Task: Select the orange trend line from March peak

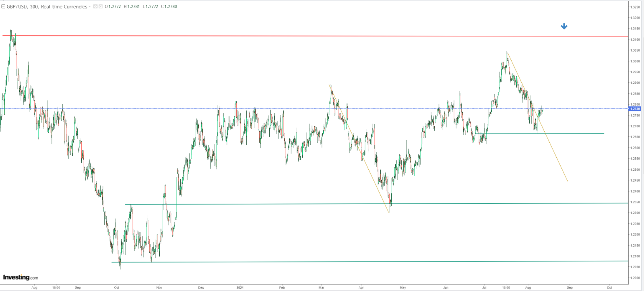Action: coord(359,149)
